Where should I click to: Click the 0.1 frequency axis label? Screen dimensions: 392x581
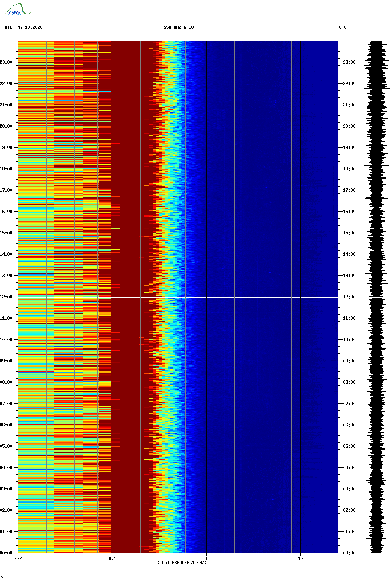tap(112, 559)
